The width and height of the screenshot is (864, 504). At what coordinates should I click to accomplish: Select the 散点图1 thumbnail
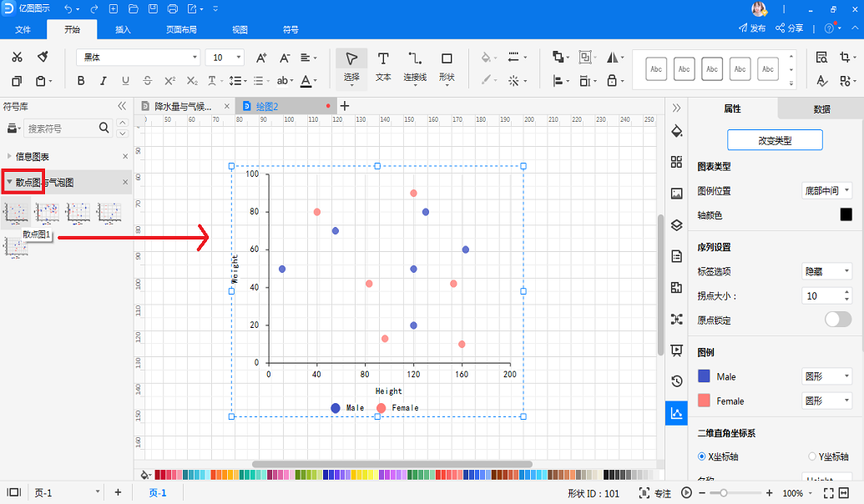15,212
